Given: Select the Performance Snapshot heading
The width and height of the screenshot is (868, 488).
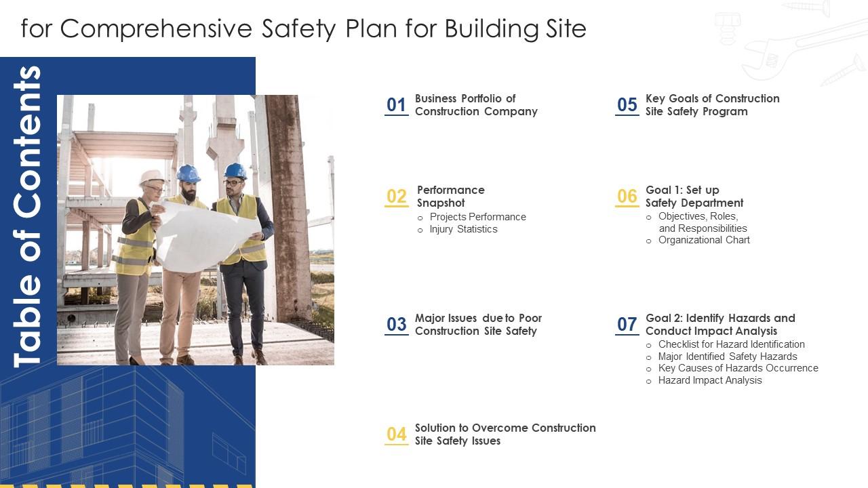Looking at the screenshot, I should [x=450, y=197].
